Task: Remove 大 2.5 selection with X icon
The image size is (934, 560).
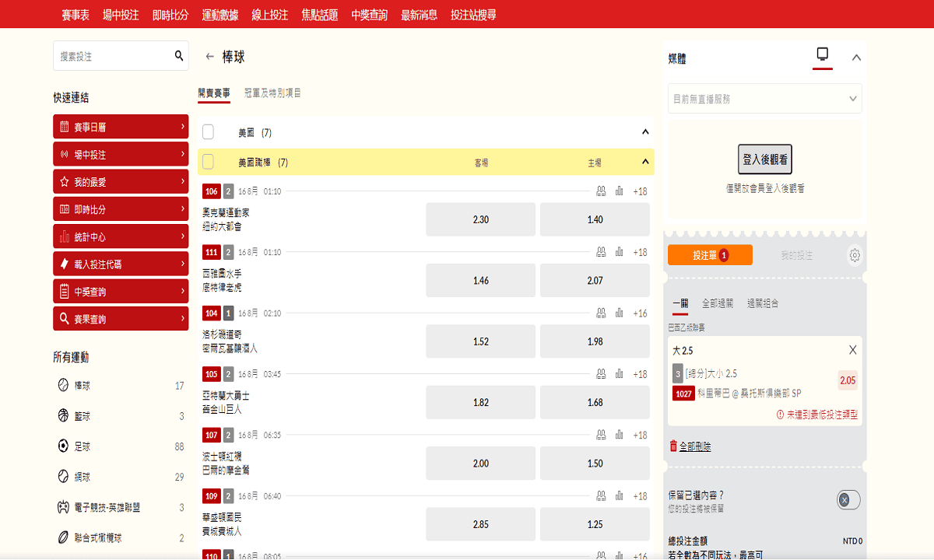Action: [x=852, y=350]
